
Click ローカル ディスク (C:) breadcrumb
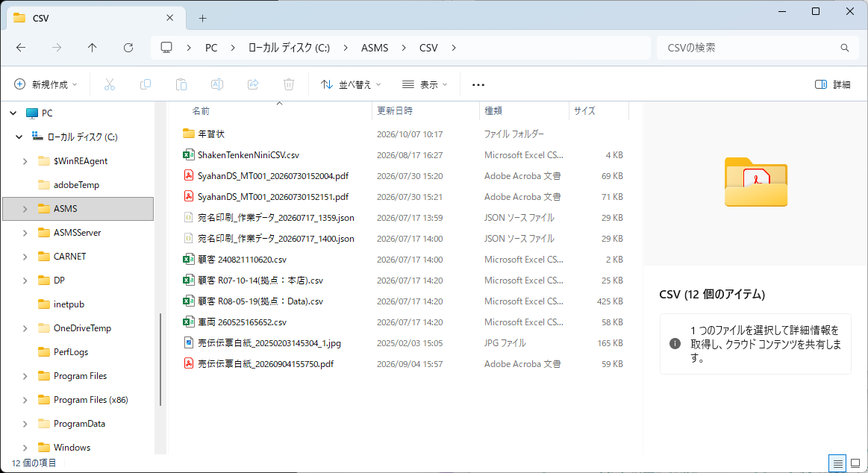click(x=289, y=48)
